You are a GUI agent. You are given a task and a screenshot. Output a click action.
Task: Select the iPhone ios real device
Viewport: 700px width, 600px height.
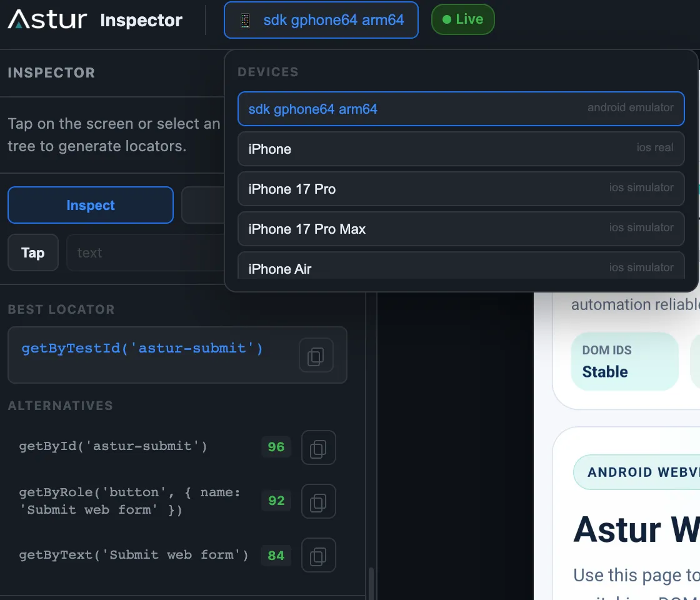click(461, 149)
